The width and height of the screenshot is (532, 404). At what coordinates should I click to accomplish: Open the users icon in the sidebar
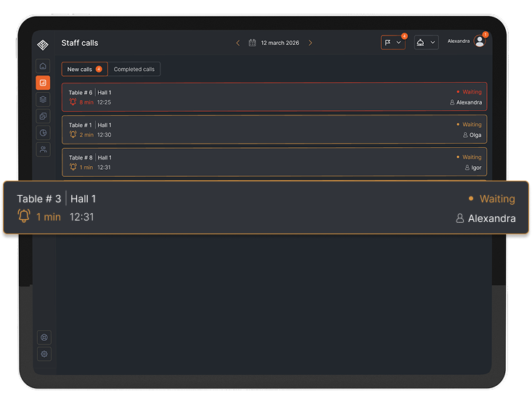coord(43,149)
